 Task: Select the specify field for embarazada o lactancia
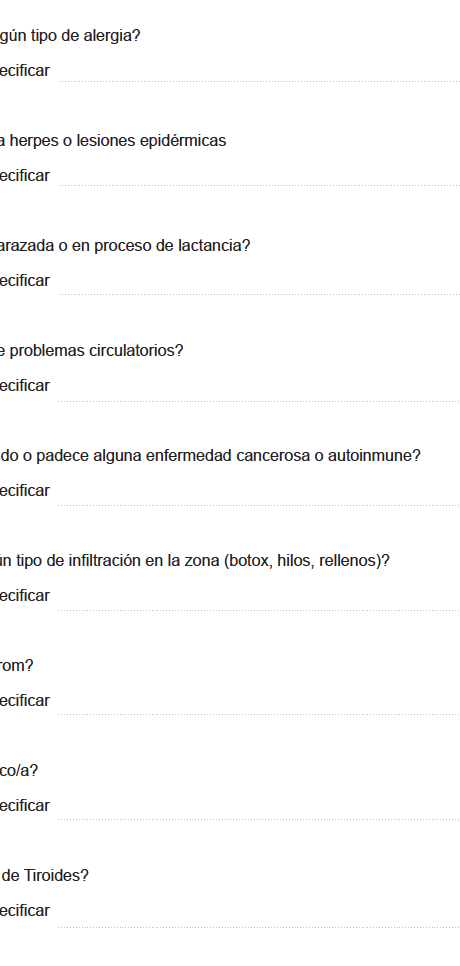click(259, 281)
